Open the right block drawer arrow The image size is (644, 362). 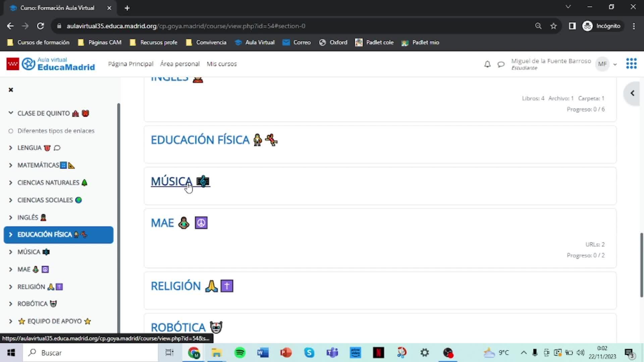(632, 93)
